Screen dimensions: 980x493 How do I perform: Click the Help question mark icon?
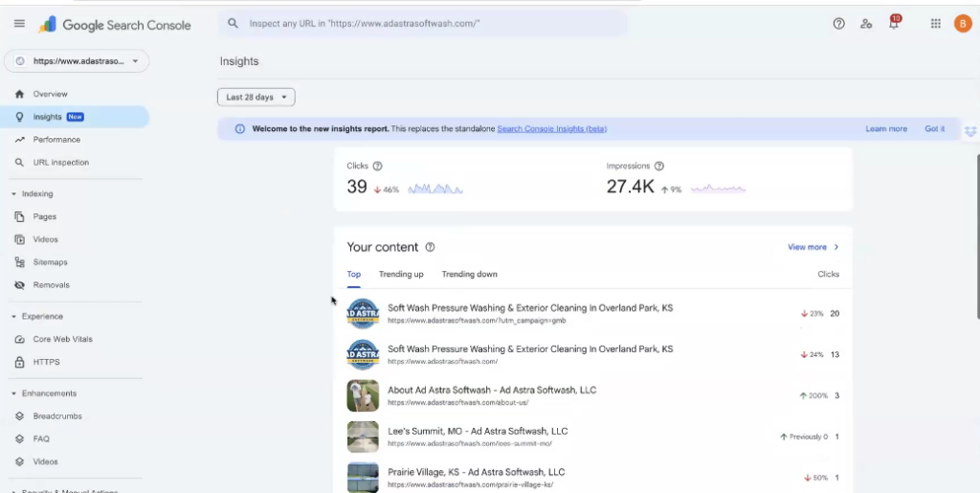coord(839,24)
